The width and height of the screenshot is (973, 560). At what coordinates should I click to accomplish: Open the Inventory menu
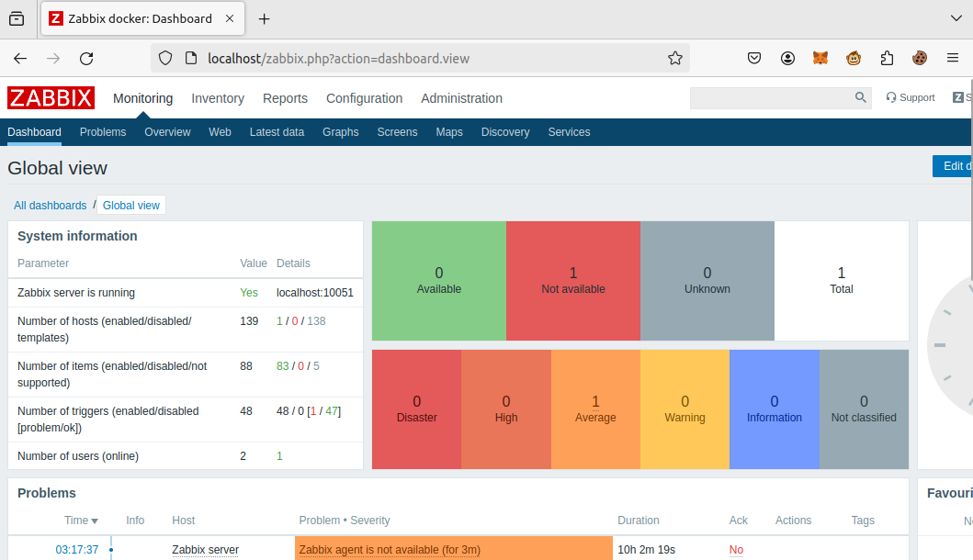pyautogui.click(x=218, y=98)
